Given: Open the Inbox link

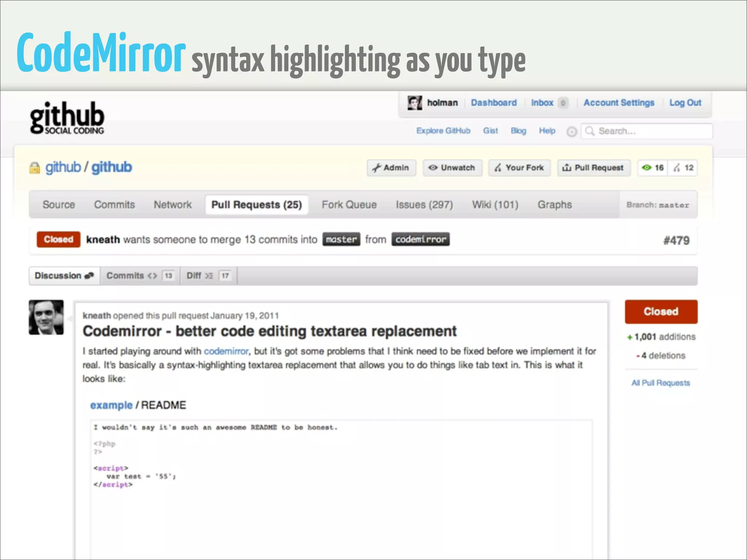Looking at the screenshot, I should pyautogui.click(x=542, y=103).
